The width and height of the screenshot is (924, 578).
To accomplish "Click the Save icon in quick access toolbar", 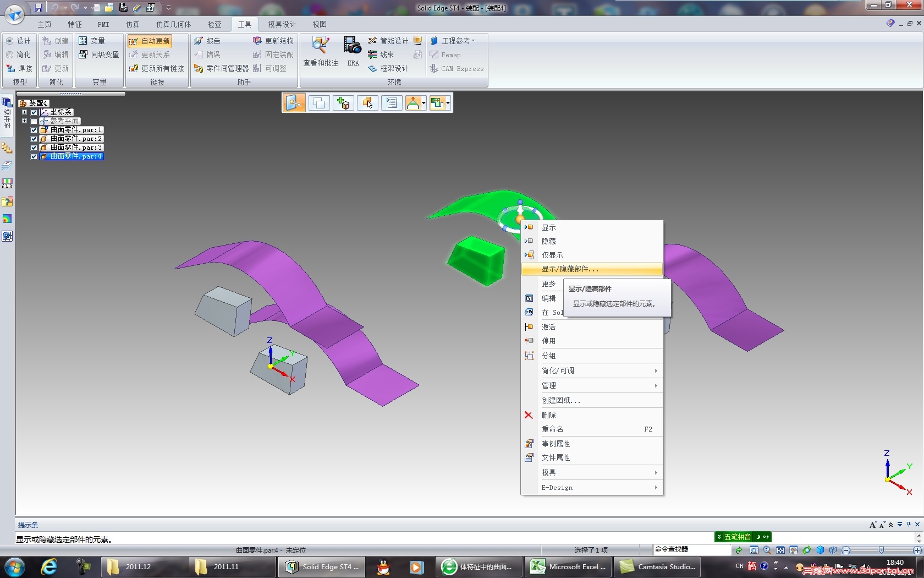I will tap(38, 8).
